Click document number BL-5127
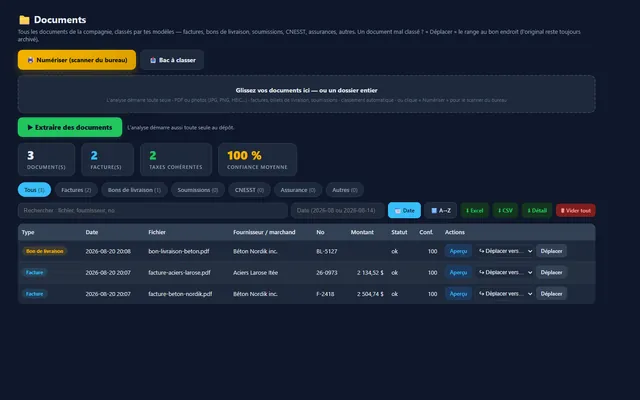 pyautogui.click(x=327, y=251)
